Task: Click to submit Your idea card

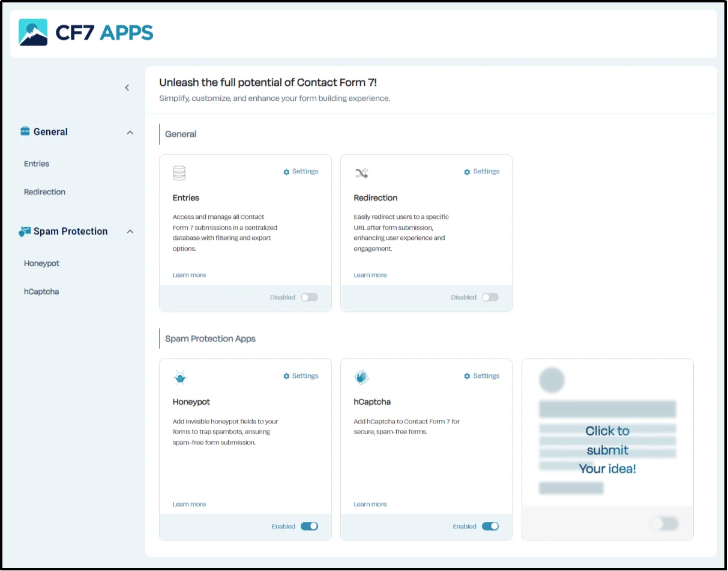Action: [x=607, y=450]
